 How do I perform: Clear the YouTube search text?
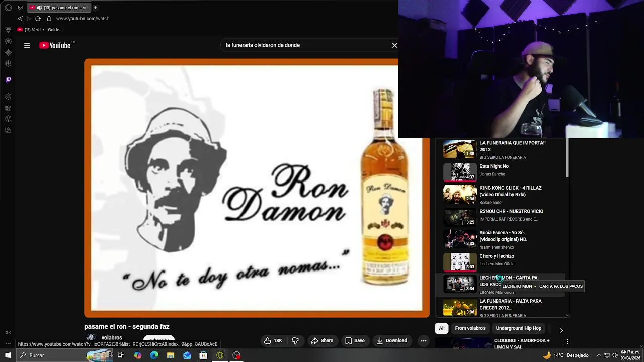(x=394, y=45)
